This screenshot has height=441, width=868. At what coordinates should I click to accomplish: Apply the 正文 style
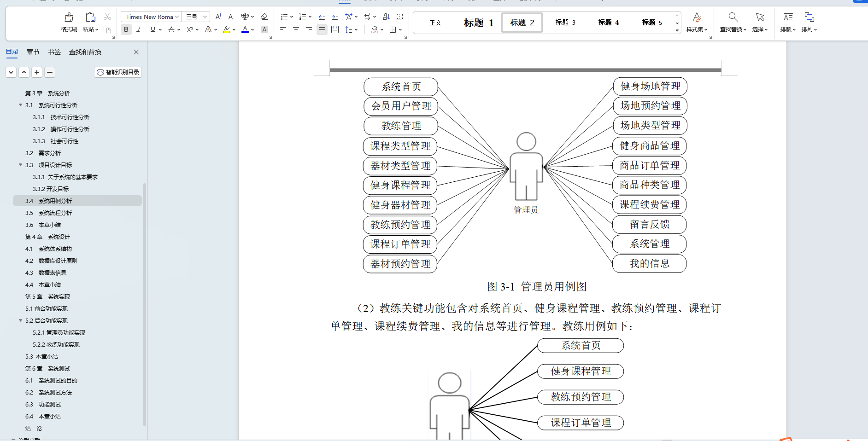pos(435,23)
